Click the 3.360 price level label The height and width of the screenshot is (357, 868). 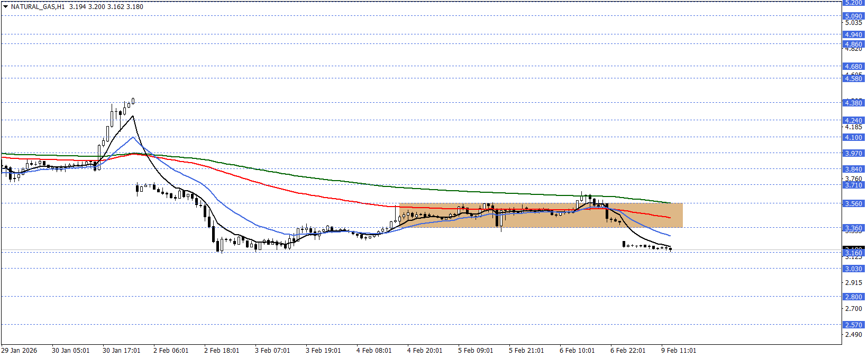(x=853, y=228)
